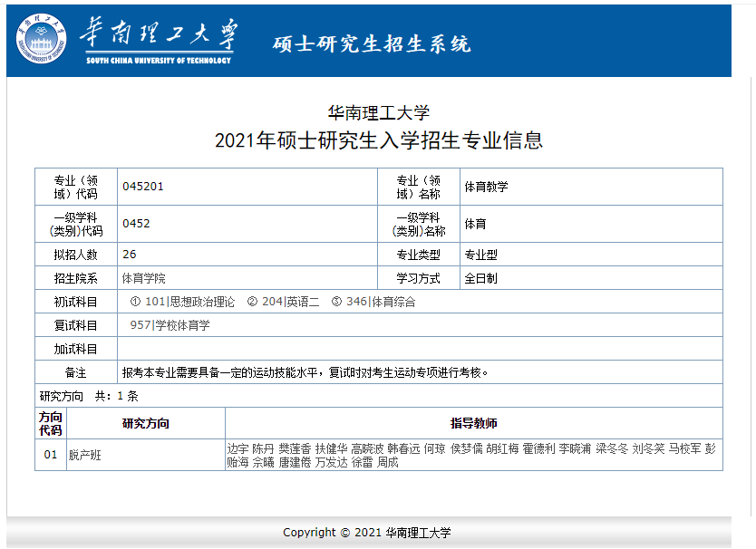
Task: Click supervisor name 周成
Action: pos(388,462)
